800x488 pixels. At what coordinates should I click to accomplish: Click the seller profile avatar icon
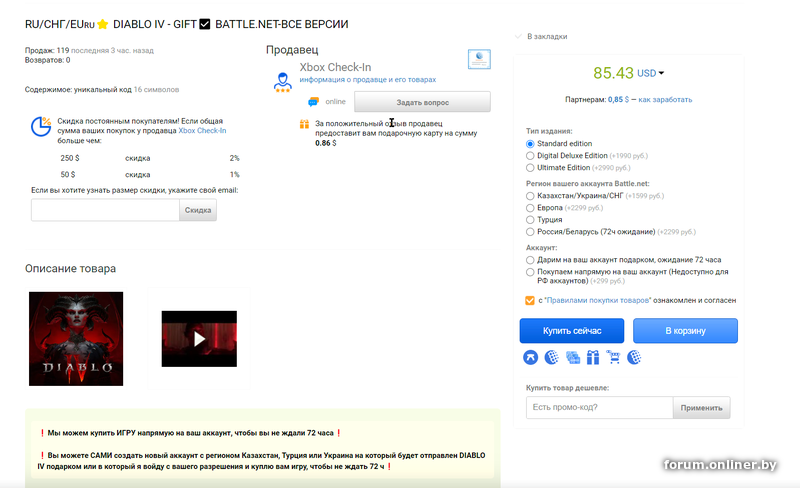283,79
